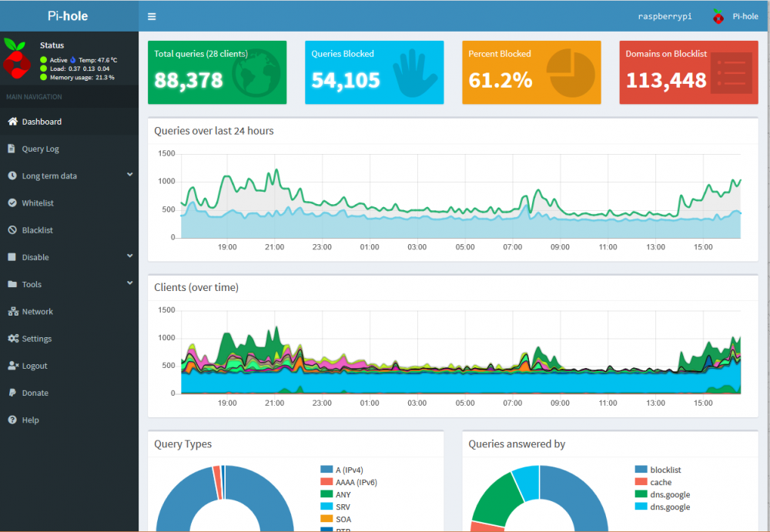Click the list icon in Domains on Blocklist card

(x=731, y=73)
